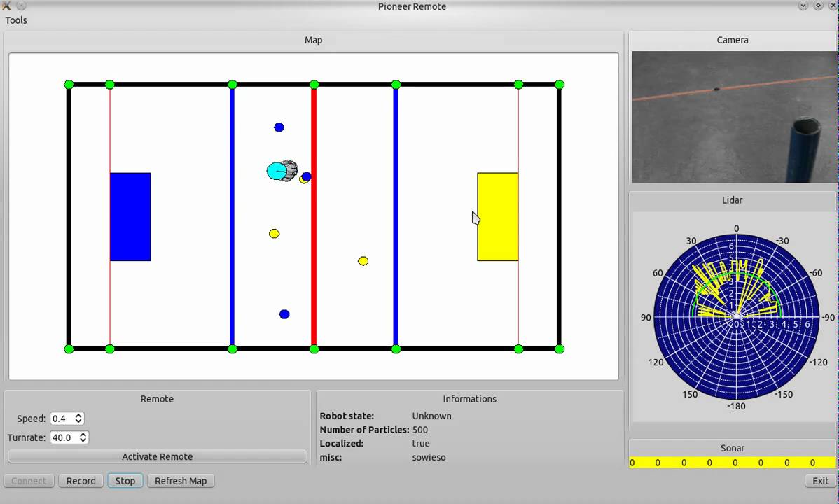Image resolution: width=839 pixels, height=504 pixels.
Task: Click the X11 icon in title bar
Action: [x=6, y=6]
